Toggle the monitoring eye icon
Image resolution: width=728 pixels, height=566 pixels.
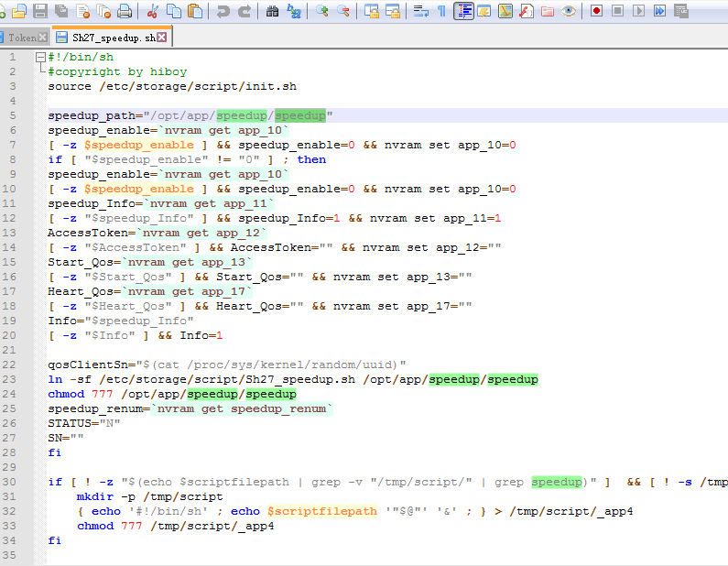pyautogui.click(x=569, y=11)
